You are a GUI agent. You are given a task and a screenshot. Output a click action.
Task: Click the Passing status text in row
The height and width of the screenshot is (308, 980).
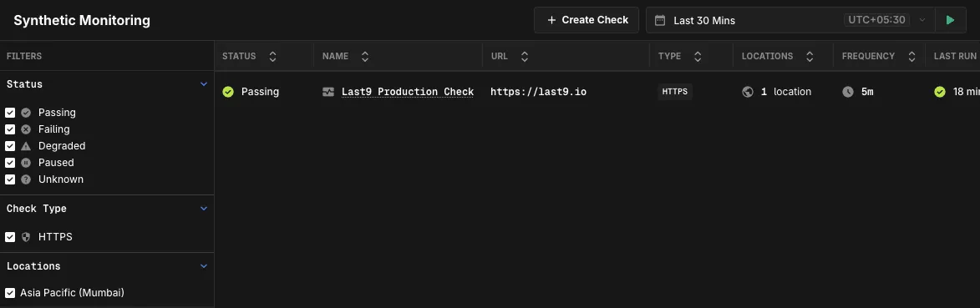(260, 92)
